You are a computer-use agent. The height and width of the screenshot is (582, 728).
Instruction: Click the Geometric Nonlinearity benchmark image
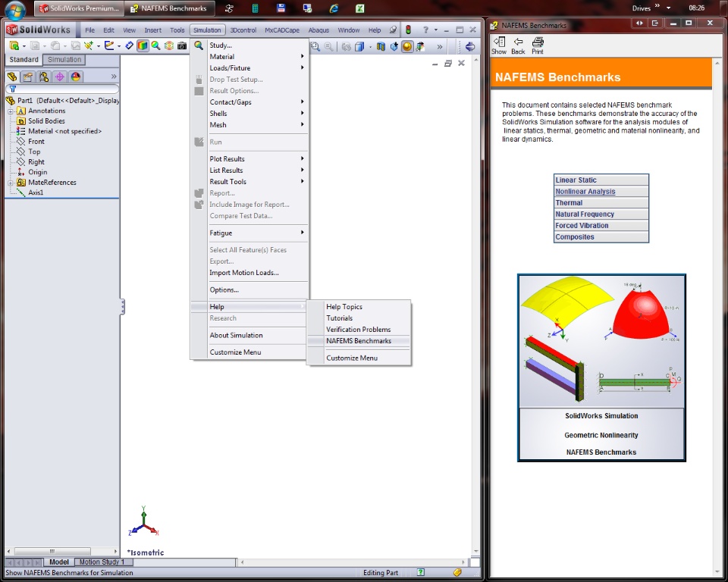coord(601,368)
